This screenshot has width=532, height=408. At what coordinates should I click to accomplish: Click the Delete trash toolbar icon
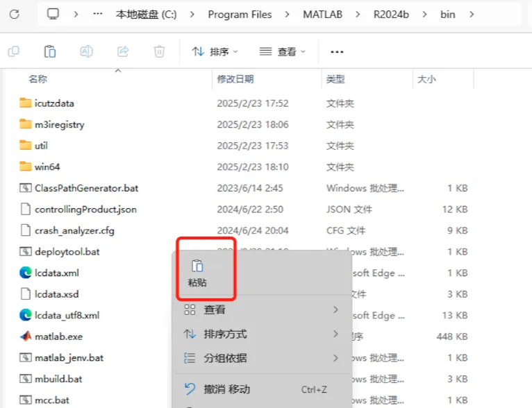coord(159,51)
